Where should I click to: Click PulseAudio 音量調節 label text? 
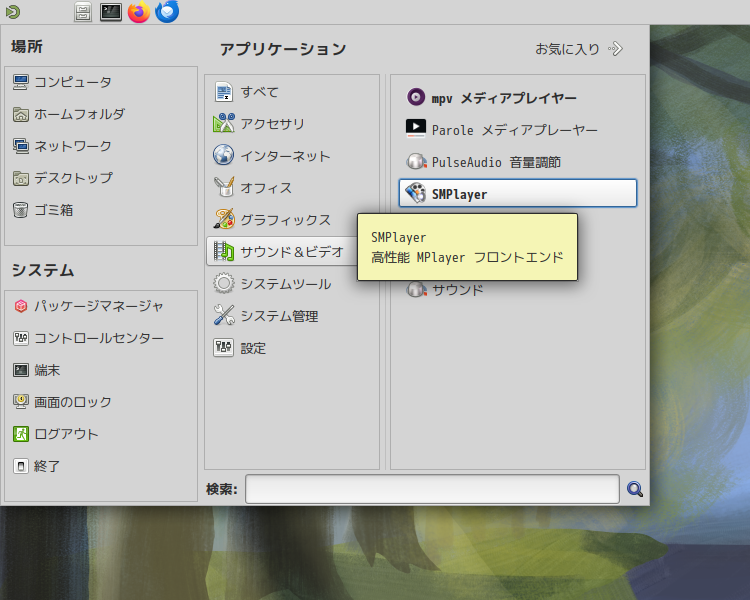click(x=496, y=162)
